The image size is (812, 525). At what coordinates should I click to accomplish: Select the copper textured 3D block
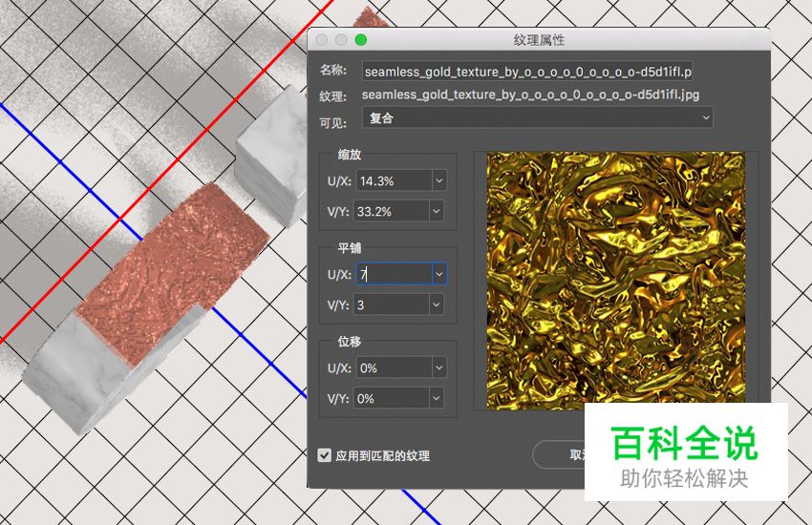[174, 274]
